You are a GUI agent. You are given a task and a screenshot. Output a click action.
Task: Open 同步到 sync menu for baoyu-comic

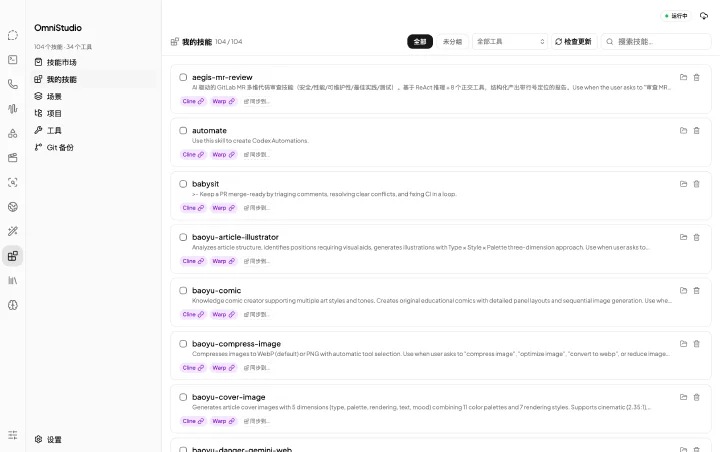coord(257,314)
